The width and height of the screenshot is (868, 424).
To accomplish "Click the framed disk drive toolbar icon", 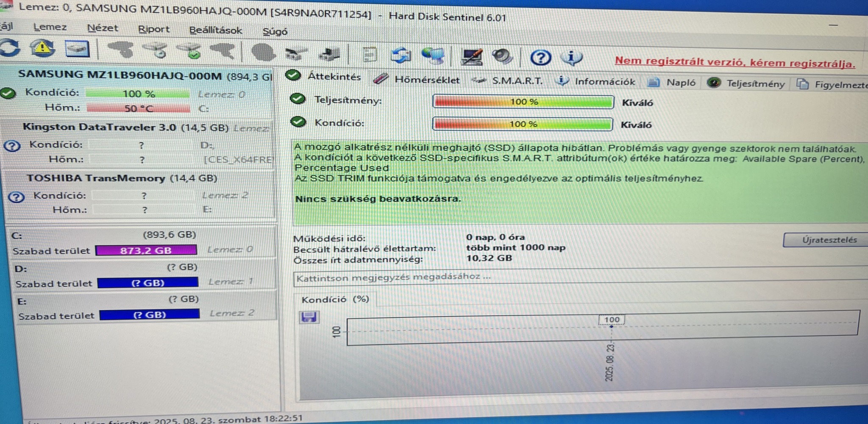I will click(77, 49).
